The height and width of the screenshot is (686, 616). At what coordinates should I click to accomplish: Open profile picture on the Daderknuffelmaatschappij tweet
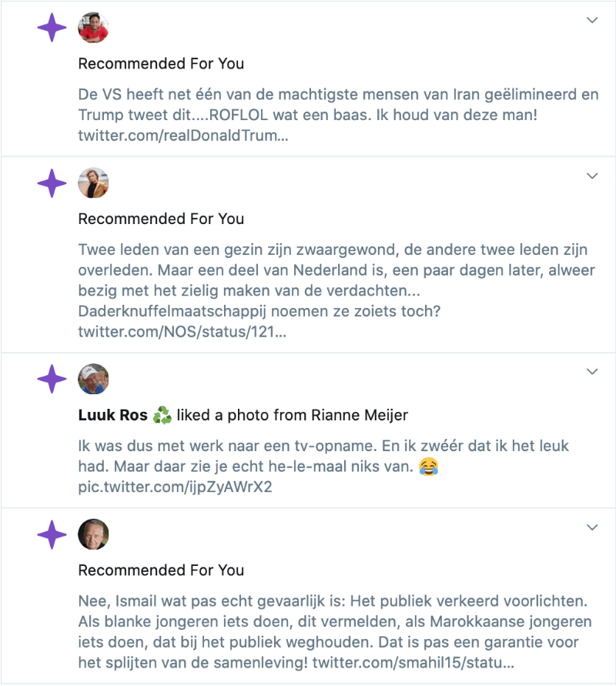click(93, 183)
